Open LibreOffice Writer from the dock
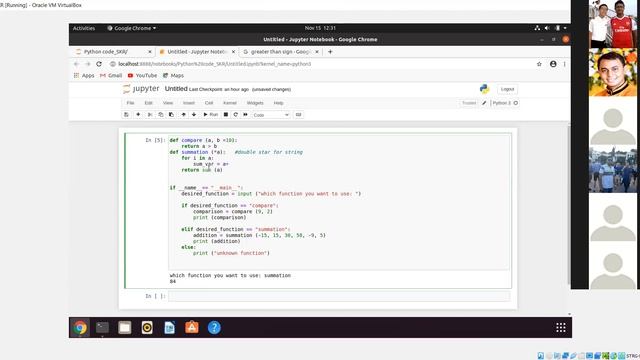 (169, 327)
